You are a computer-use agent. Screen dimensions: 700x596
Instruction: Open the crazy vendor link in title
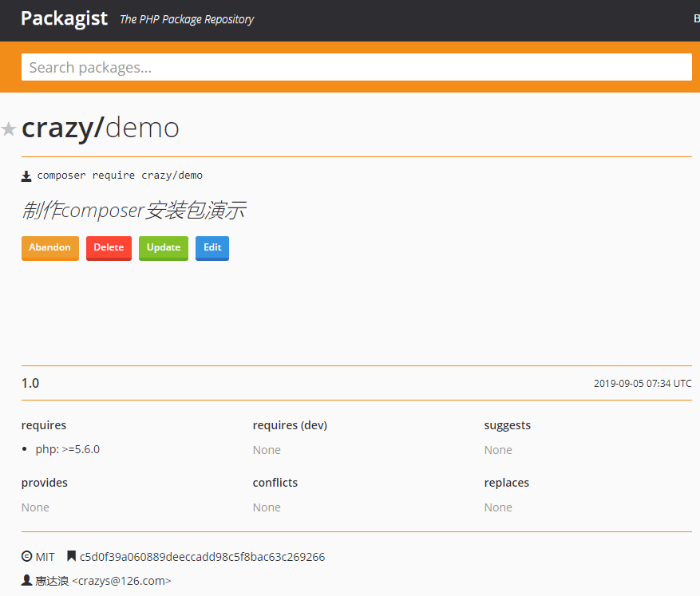point(58,128)
